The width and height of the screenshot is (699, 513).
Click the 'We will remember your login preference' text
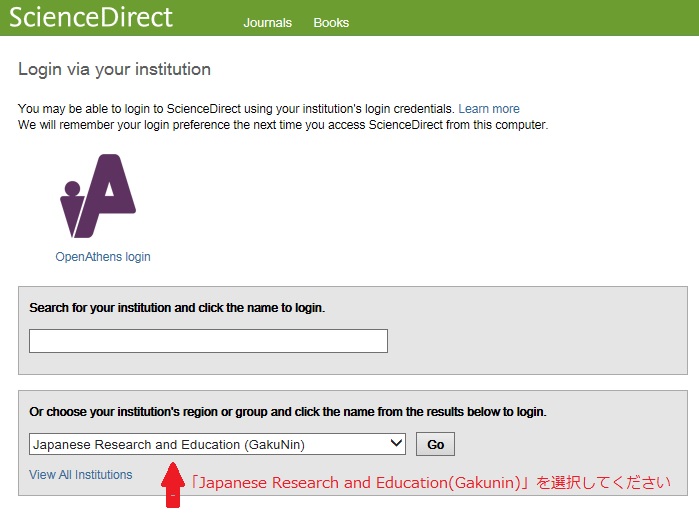[283, 125]
